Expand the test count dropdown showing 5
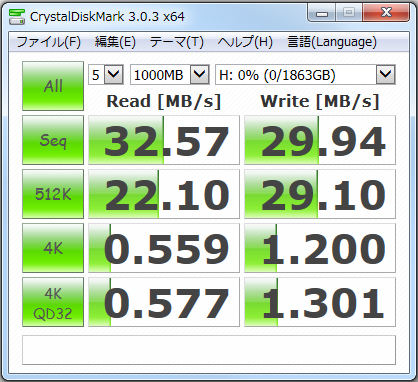The image size is (418, 382). tap(114, 75)
